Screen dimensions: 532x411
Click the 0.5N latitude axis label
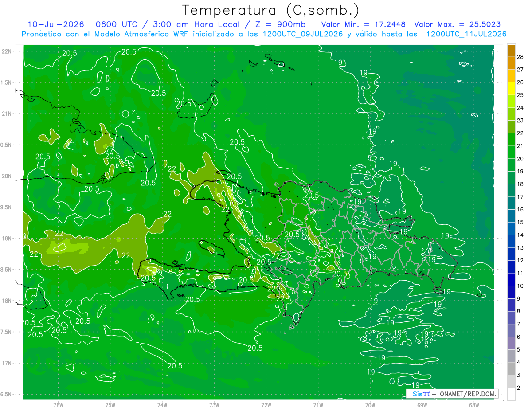pyautogui.click(x=6, y=145)
